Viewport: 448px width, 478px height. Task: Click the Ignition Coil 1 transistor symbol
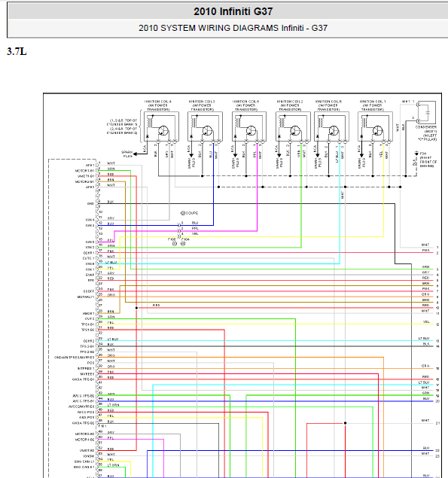(377, 131)
